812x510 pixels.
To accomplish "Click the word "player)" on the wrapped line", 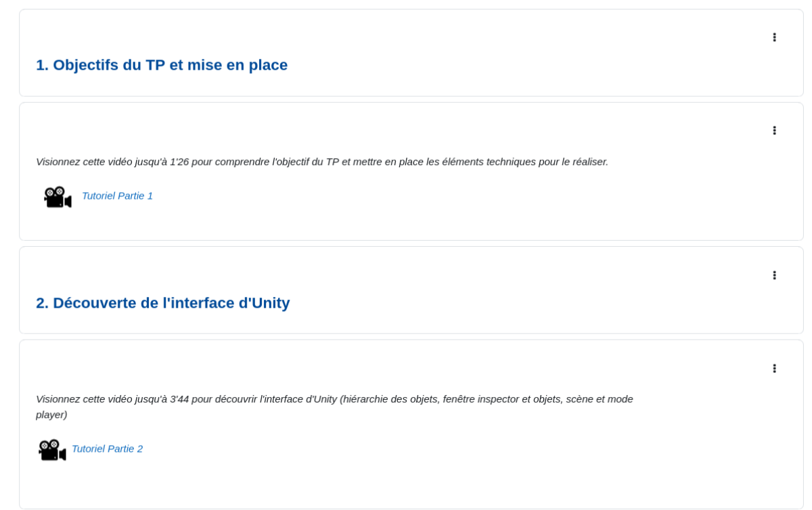I will tap(51, 415).
